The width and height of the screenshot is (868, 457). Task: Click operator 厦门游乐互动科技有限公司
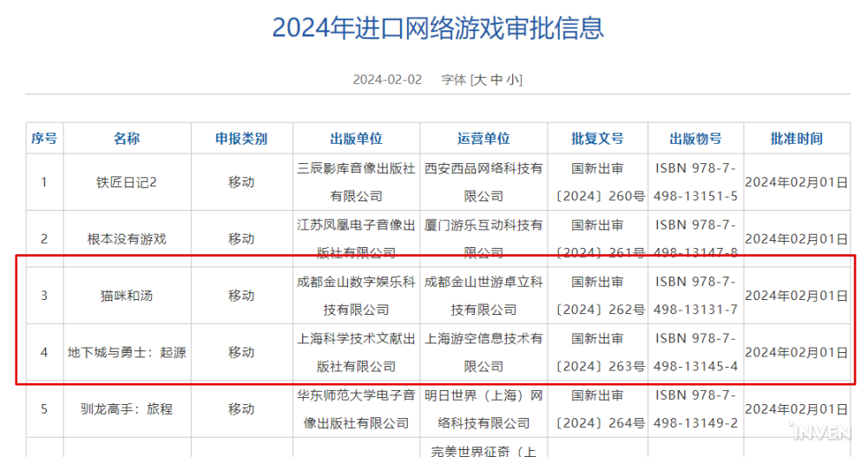click(x=483, y=239)
